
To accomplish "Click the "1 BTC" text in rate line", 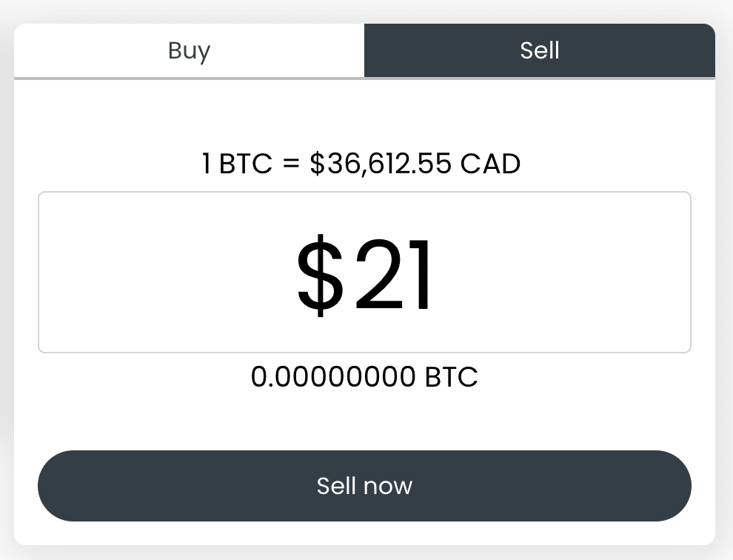I will point(237,164).
